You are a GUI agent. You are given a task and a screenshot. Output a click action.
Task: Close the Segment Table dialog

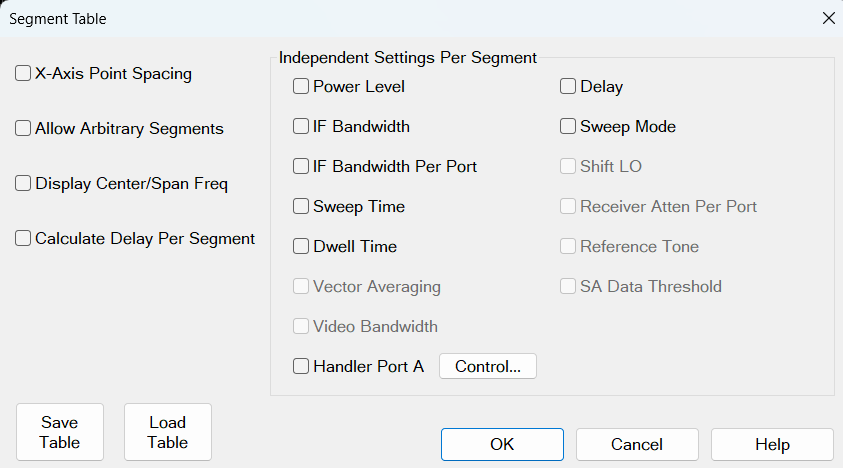point(827,18)
